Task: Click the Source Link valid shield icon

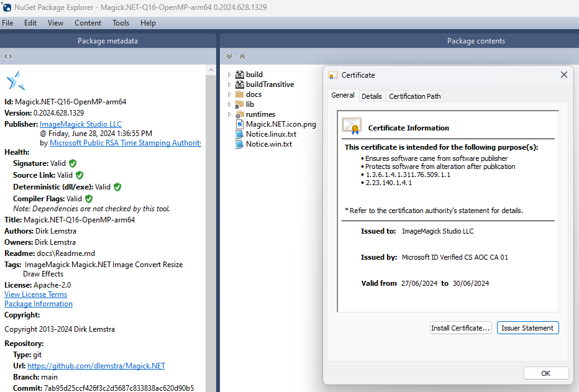Action: 80,175
